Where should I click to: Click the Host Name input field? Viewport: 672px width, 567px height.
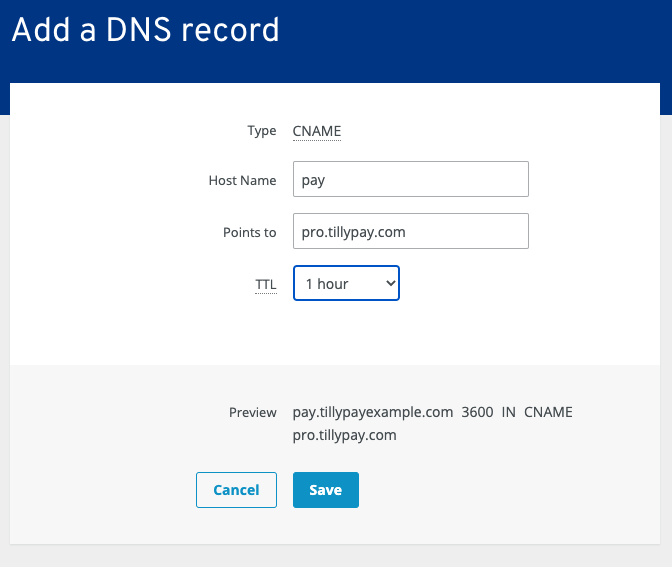click(x=411, y=179)
